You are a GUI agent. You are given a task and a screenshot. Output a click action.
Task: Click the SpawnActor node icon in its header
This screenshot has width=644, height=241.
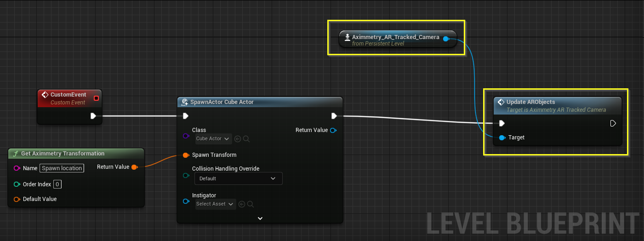pyautogui.click(x=185, y=102)
